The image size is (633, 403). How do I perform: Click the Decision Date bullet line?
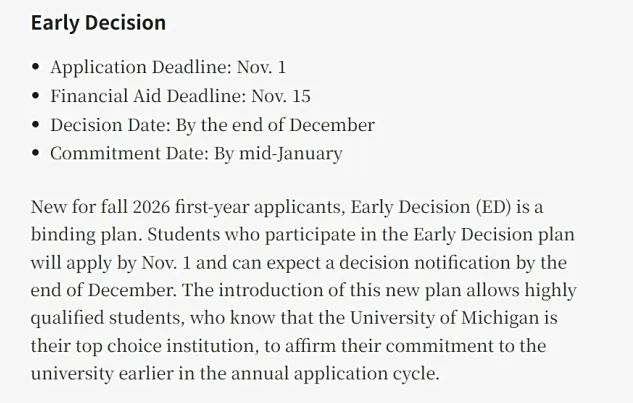[212, 125]
